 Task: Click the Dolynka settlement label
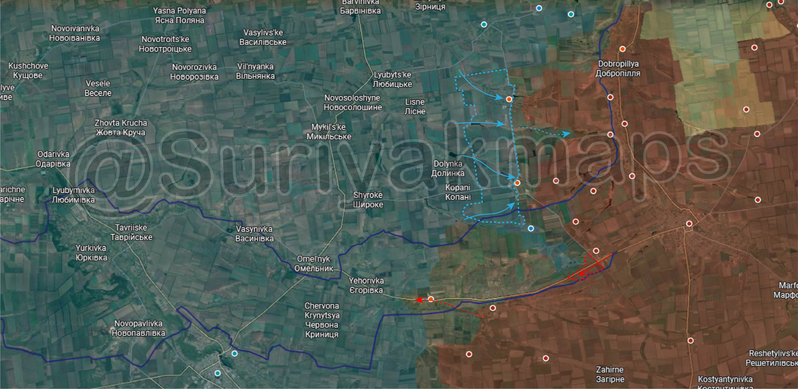(x=449, y=168)
